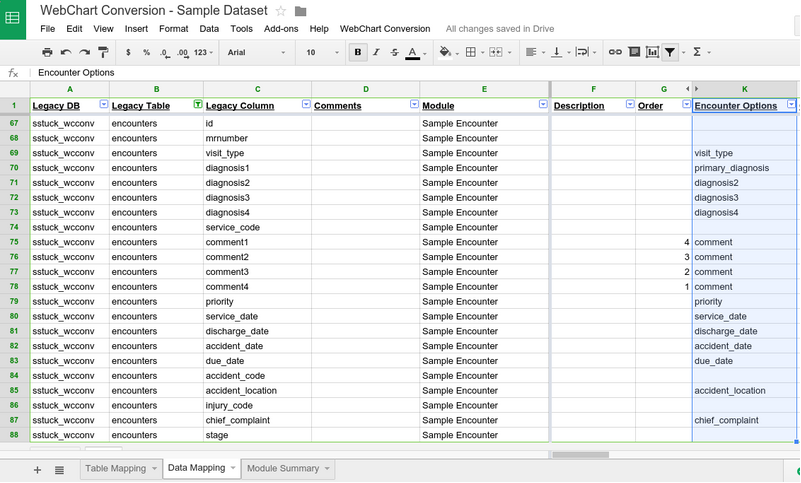
Task: Select the Paint format tool
Action: (x=105, y=52)
